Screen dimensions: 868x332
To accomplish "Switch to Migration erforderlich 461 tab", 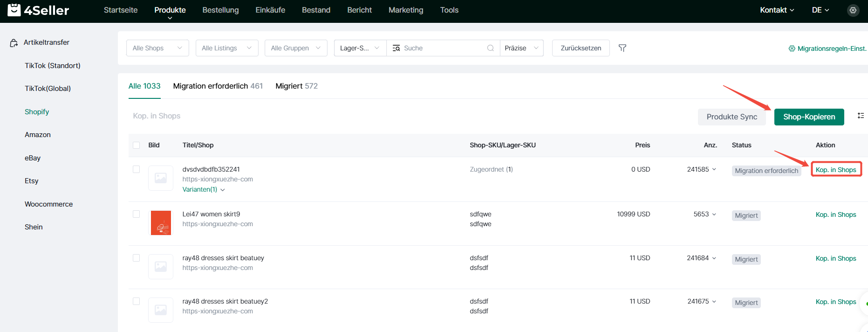I will coord(218,86).
